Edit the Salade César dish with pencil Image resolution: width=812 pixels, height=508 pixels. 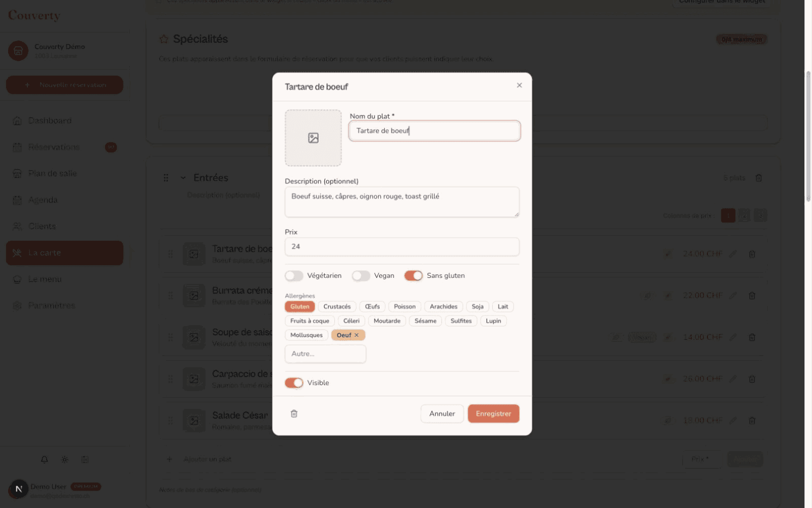pyautogui.click(x=733, y=421)
